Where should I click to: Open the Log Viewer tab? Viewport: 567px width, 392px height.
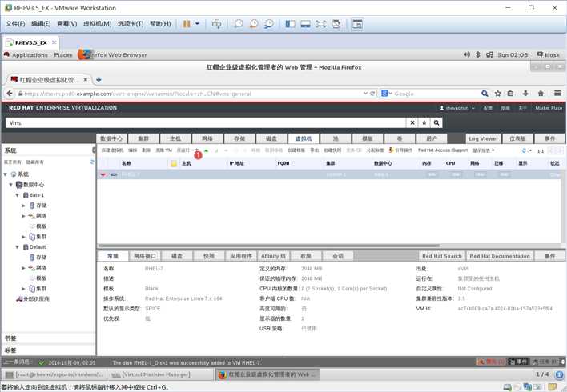(x=484, y=138)
